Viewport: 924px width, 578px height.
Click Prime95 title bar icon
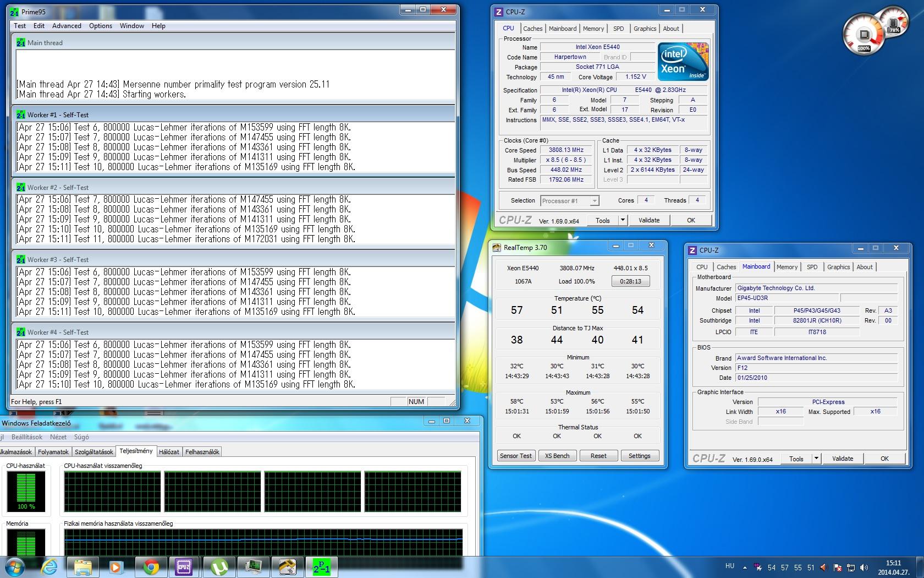click(x=14, y=12)
